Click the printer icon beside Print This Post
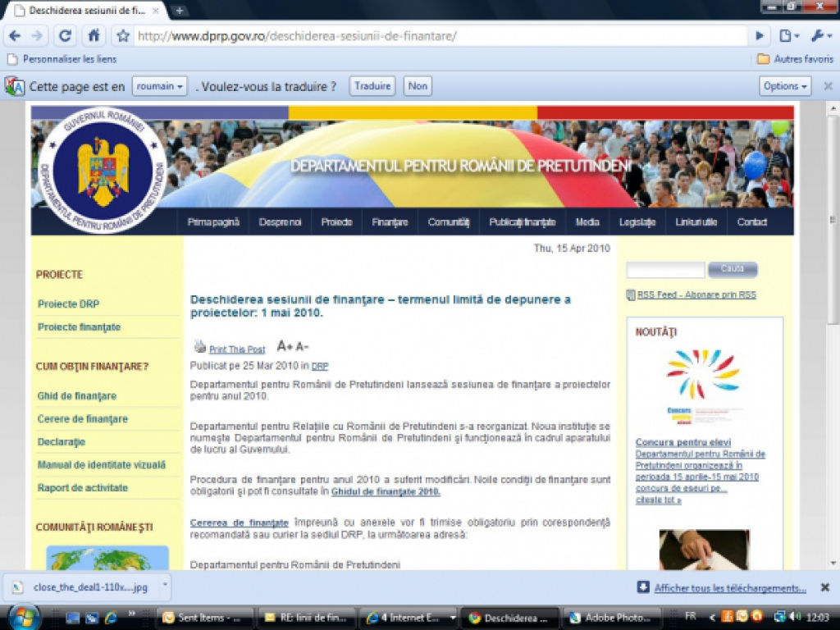 199,347
